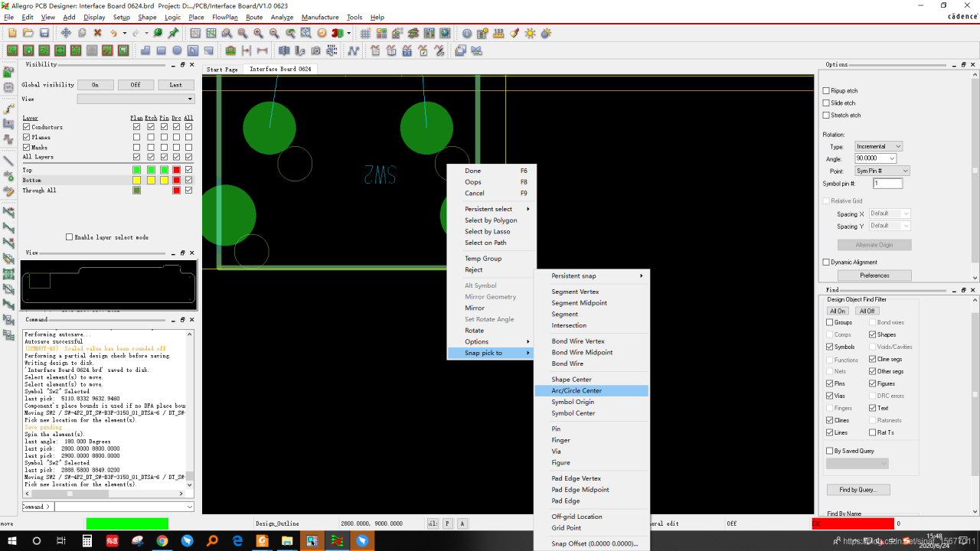Open the rotation Point dropdown
Viewport: 980px width, 551px height.
pos(881,171)
